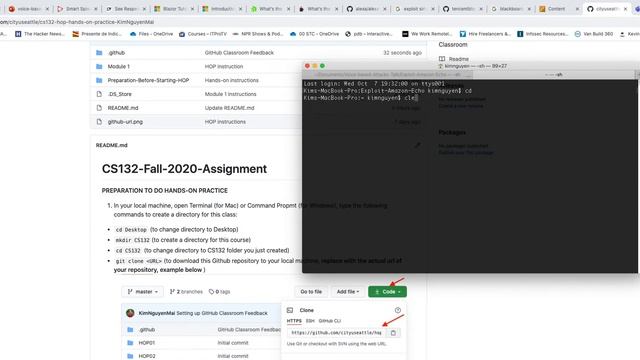This screenshot has width=640, height=360.
Task: Open the 'We Work Remotel...' bookmark
Action: [427, 34]
